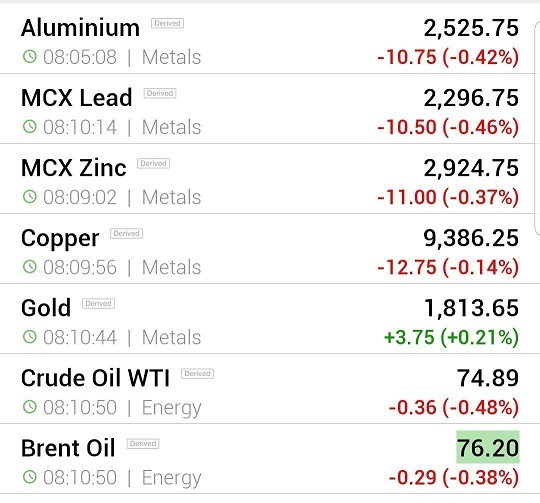Click the clock icon under Crude Oil WTI
540x503 pixels.
tap(30, 407)
